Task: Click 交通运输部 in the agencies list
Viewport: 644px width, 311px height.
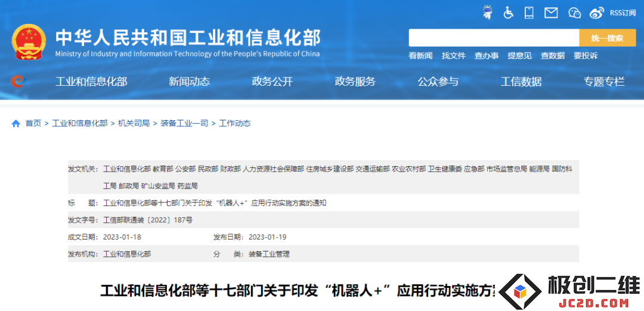Action: pos(373,169)
